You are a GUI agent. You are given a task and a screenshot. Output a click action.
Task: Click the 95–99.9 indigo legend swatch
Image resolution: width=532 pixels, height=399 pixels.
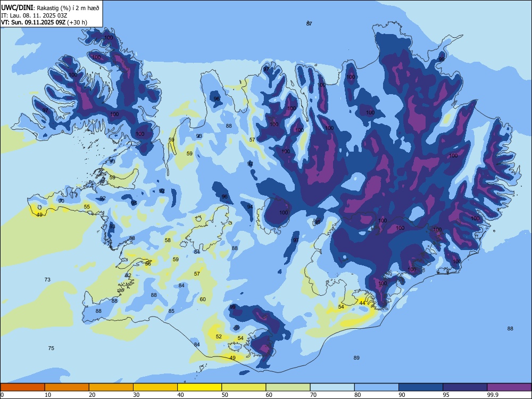pyautogui.click(x=465, y=387)
